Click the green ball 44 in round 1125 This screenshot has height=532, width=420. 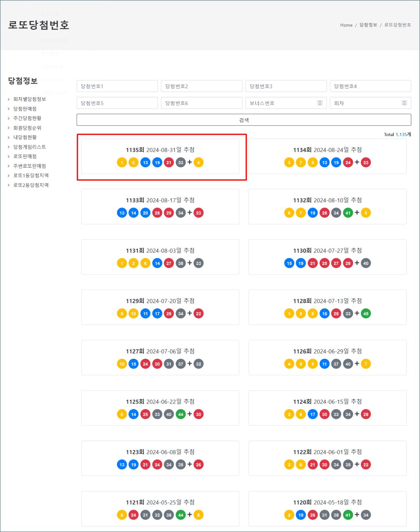[x=181, y=414]
